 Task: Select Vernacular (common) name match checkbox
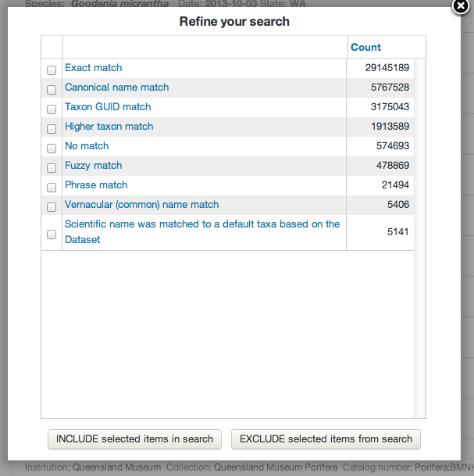coord(52,206)
